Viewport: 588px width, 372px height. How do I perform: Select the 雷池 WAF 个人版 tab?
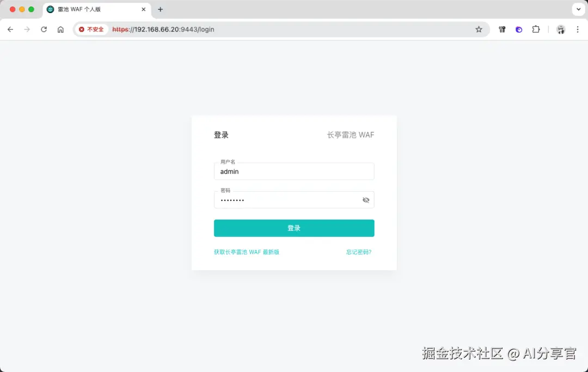click(x=97, y=9)
